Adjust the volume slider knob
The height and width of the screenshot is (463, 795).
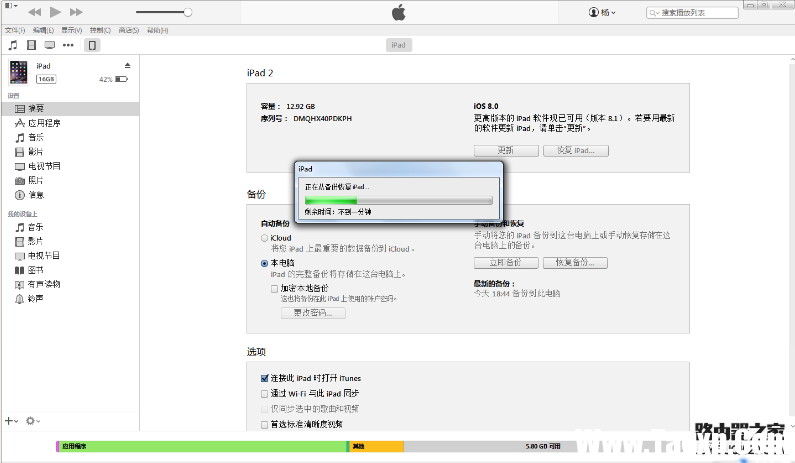click(x=188, y=12)
